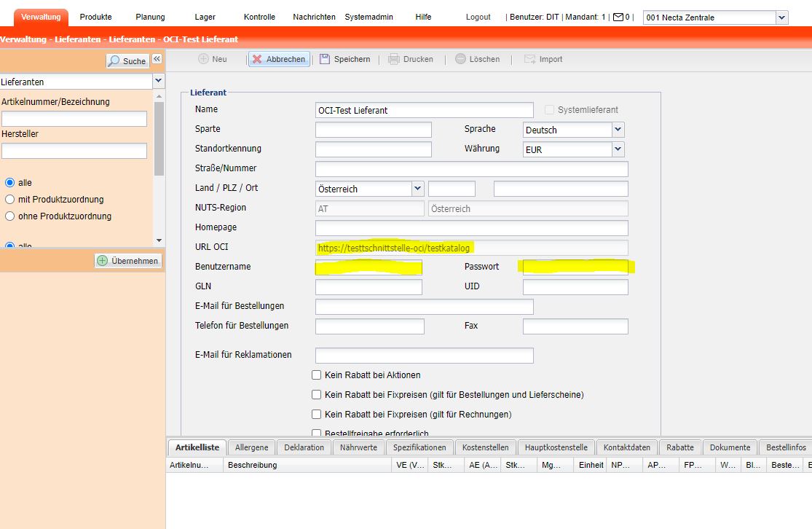Screen dimensions: 812x529
Task: Open the 001 Necta Zentrale selector
Action: [x=781, y=17]
